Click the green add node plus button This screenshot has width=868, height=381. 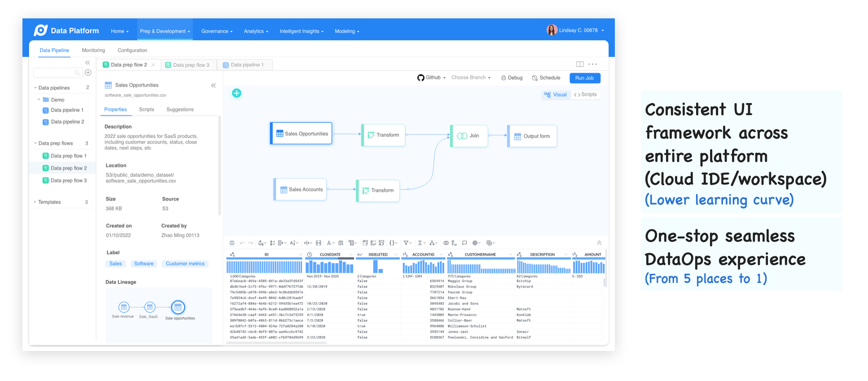tap(237, 93)
